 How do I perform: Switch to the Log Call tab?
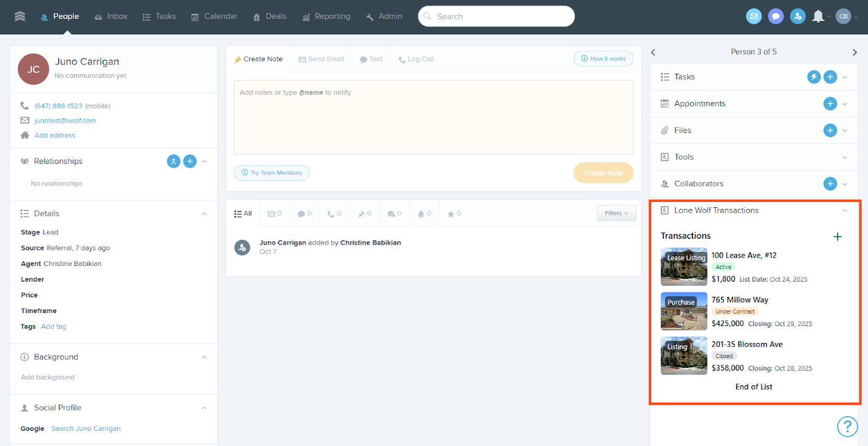416,59
